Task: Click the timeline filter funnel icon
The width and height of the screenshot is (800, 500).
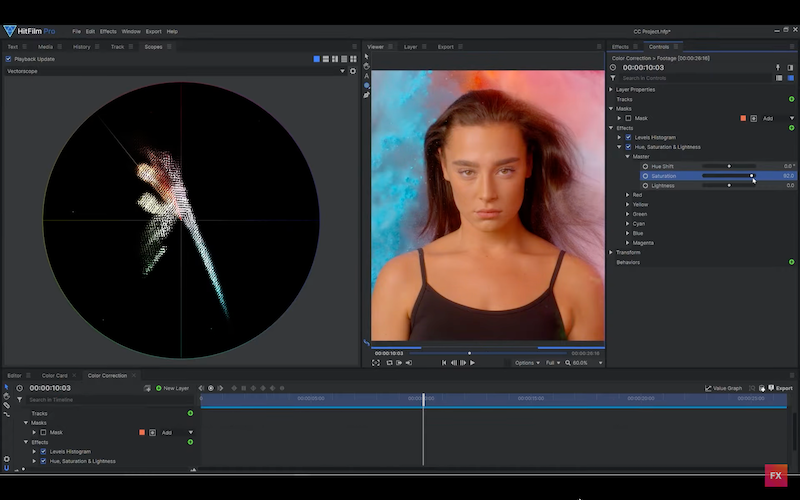Action: (x=19, y=399)
